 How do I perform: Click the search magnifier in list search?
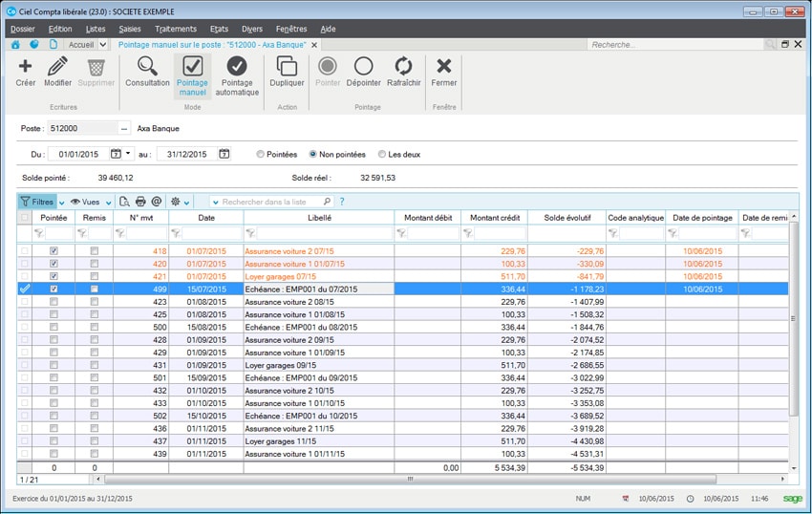pyautogui.click(x=327, y=202)
